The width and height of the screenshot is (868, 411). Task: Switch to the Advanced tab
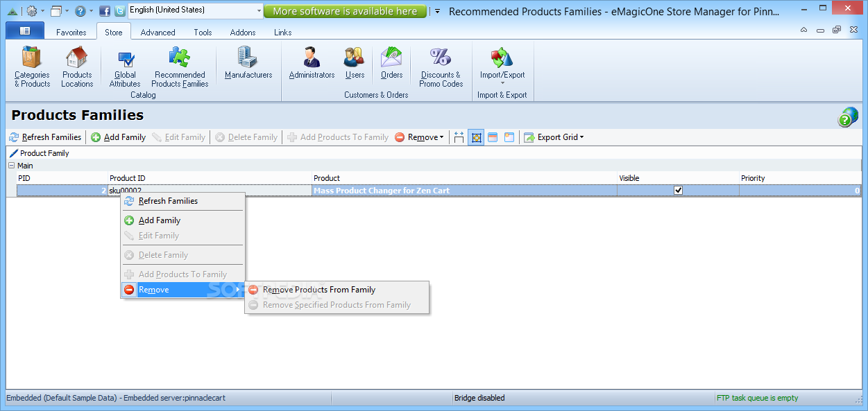[x=158, y=32]
